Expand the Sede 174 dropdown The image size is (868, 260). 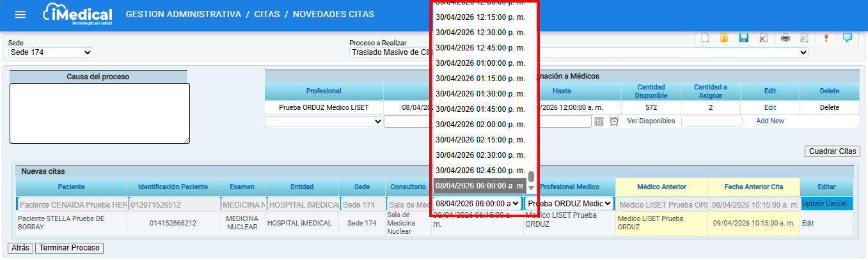(51, 52)
